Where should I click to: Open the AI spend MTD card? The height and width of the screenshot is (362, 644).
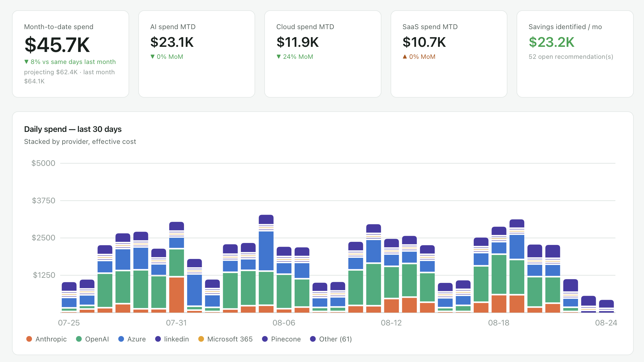197,54
